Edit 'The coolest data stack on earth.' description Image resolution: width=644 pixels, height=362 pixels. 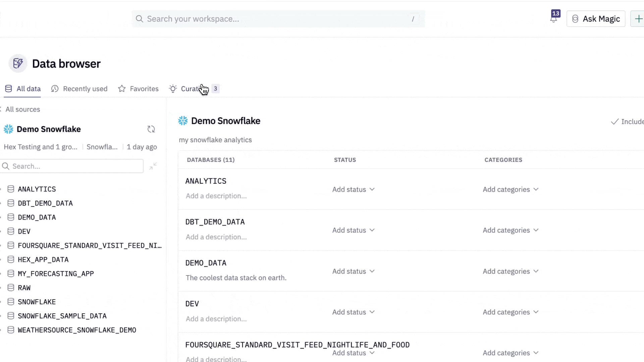pyautogui.click(x=236, y=278)
